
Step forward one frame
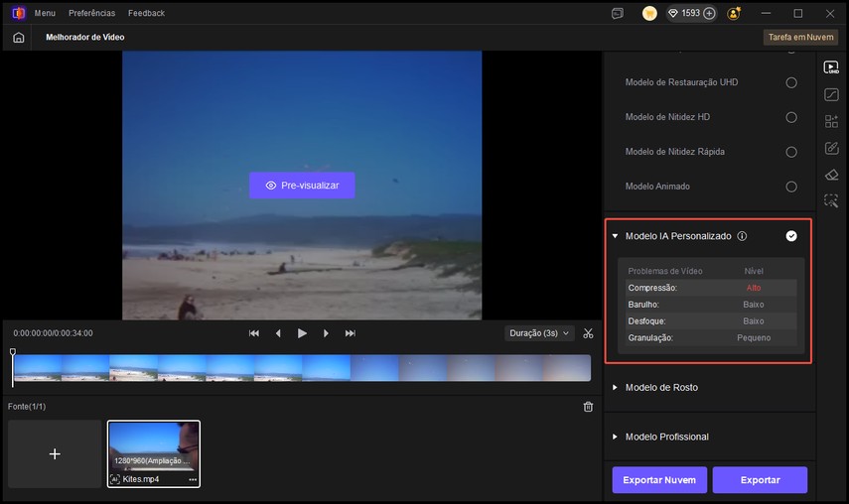coord(326,333)
